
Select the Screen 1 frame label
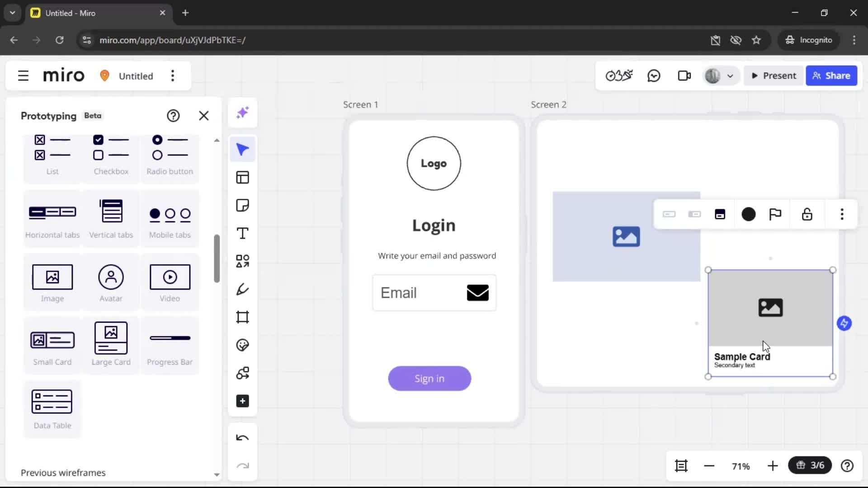[x=360, y=105]
